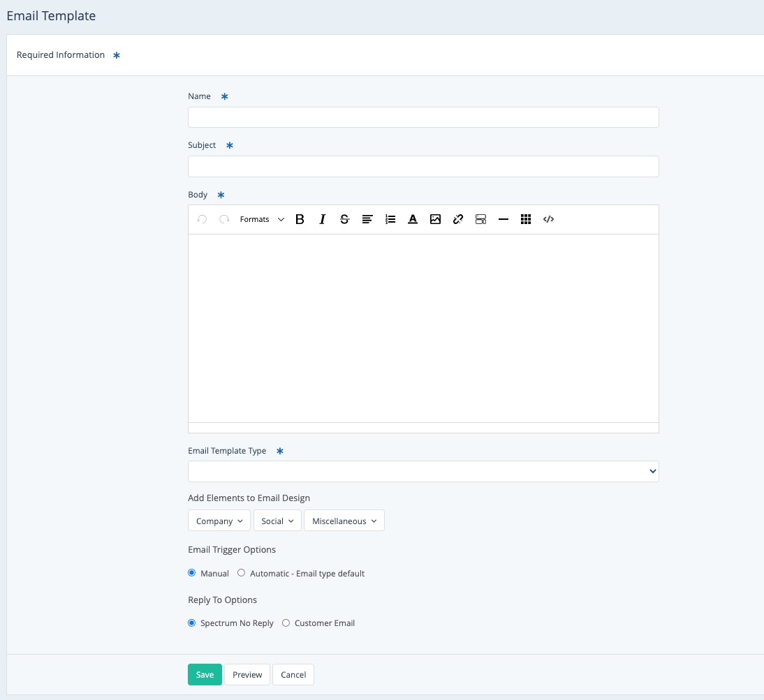Expand the Miscellaneous elements dropdown
Screen dimensions: 764x700
click(x=344, y=521)
